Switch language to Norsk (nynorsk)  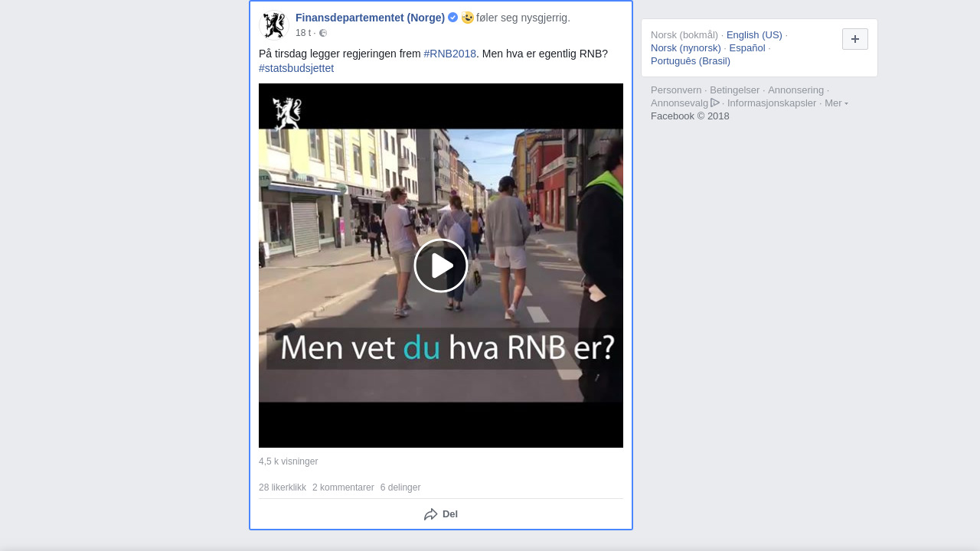(x=686, y=48)
